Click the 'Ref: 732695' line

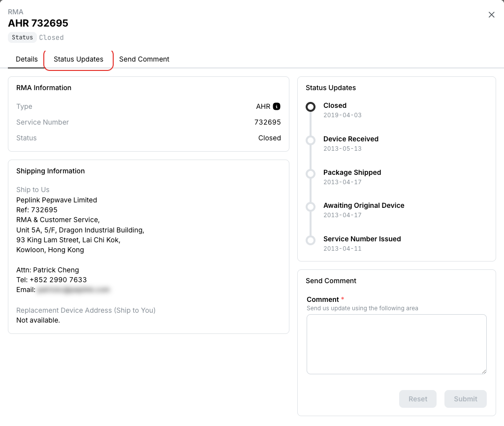[37, 210]
